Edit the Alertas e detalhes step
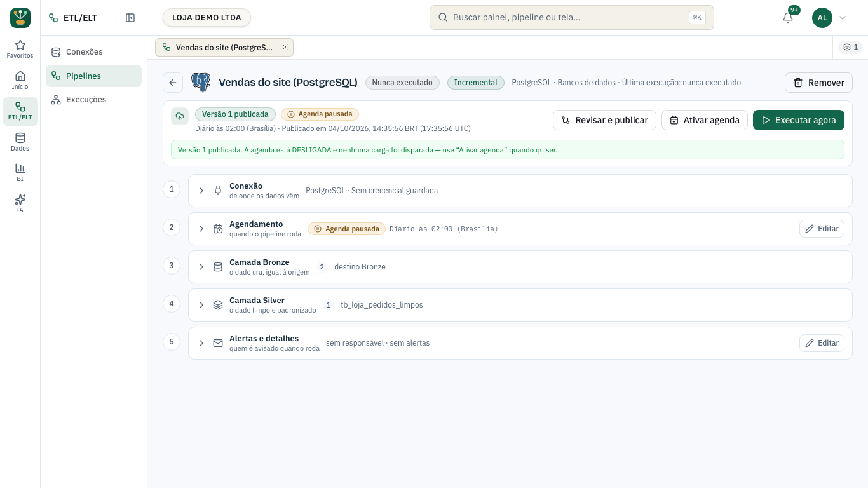 822,343
